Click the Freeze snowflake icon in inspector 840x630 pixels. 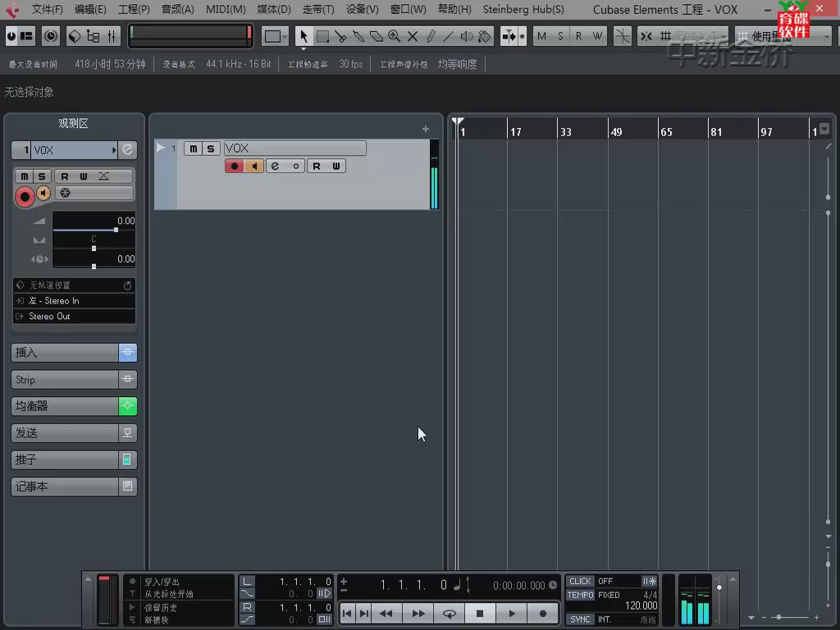66,193
